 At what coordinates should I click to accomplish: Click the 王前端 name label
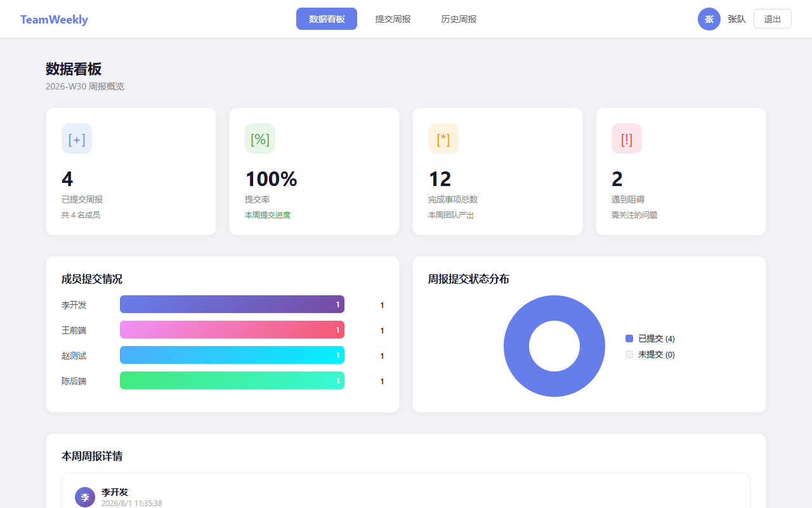tap(74, 330)
